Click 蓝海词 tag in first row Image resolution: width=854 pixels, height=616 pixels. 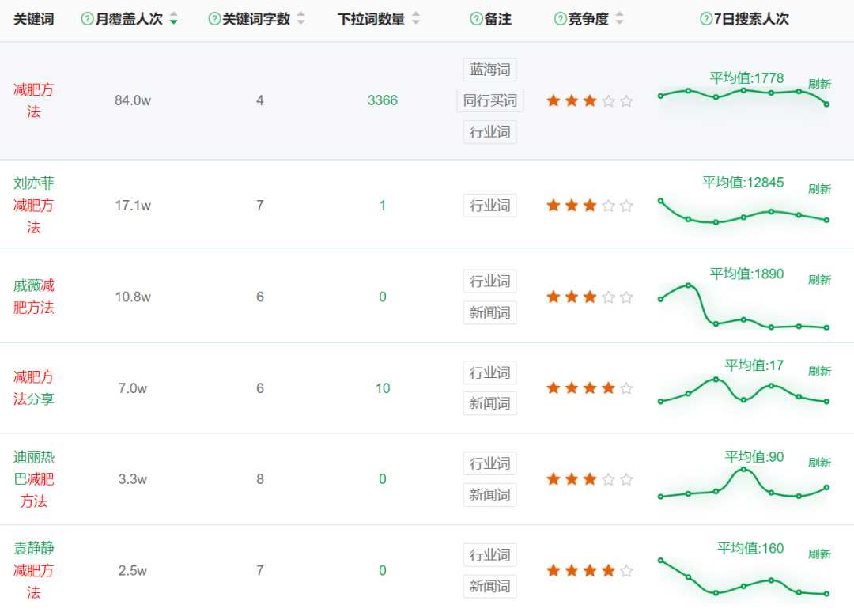coord(489,70)
